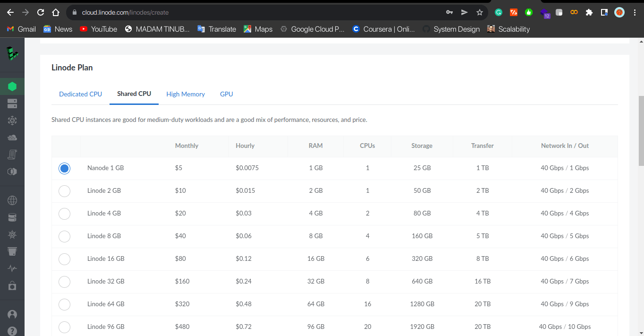Viewport: 644px width, 336px height.
Task: Open MADAM TINUB... bookmark
Action: click(x=157, y=29)
